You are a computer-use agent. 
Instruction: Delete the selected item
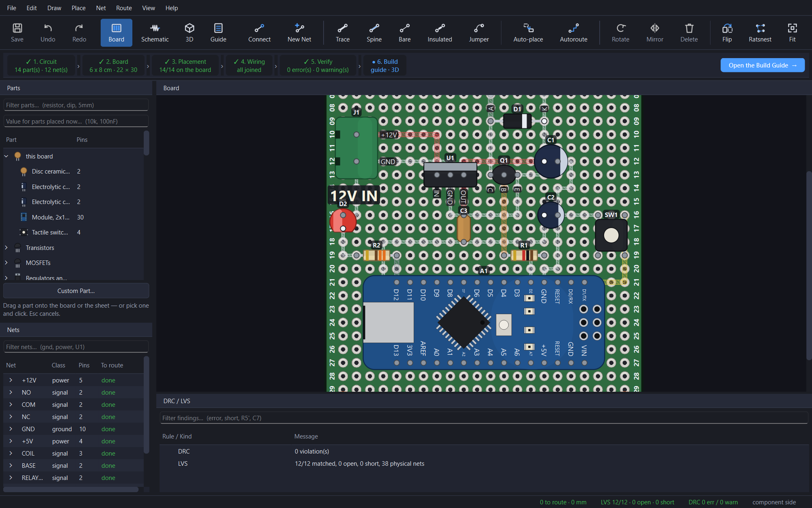click(689, 33)
